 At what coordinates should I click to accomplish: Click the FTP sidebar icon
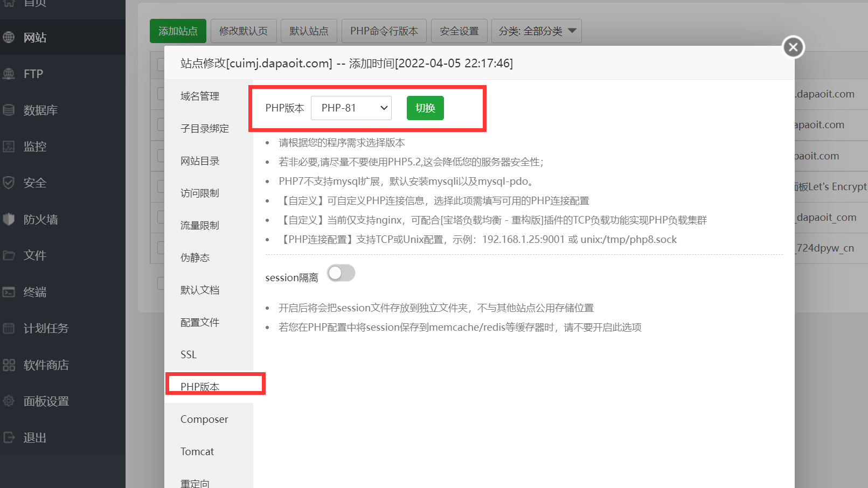coord(9,74)
